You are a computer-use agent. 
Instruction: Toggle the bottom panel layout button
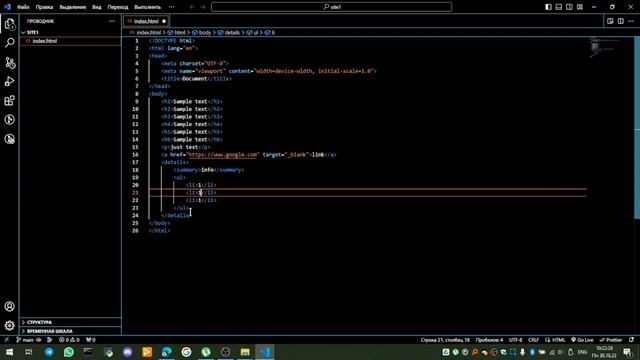click(559, 7)
